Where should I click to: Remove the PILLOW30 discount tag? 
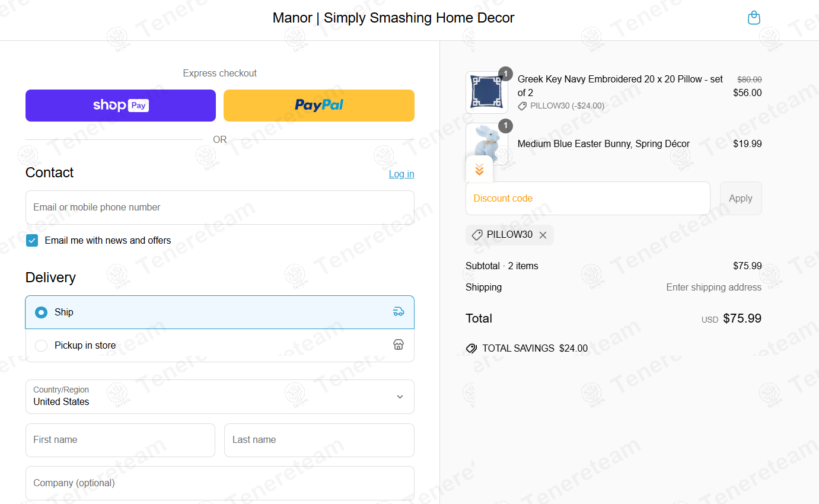point(543,235)
